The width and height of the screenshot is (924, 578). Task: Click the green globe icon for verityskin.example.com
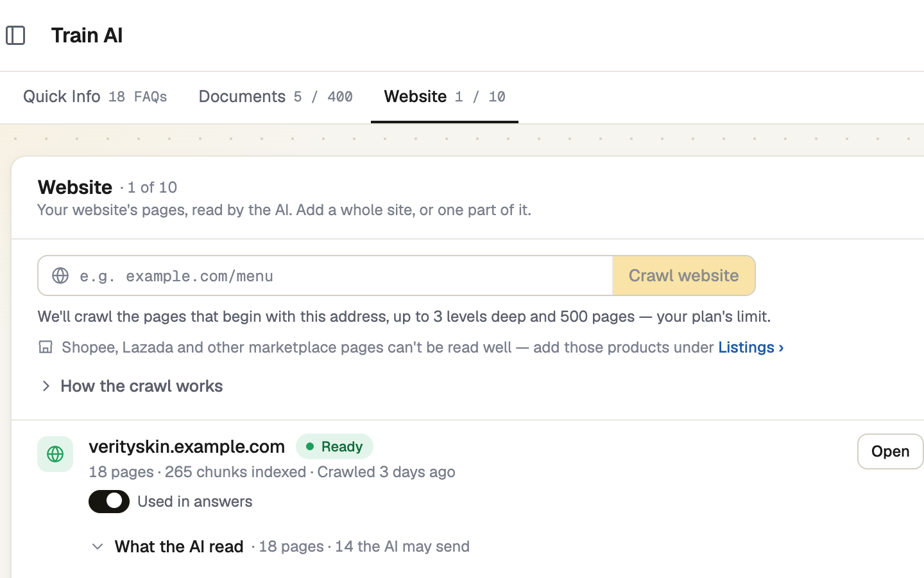coord(55,454)
